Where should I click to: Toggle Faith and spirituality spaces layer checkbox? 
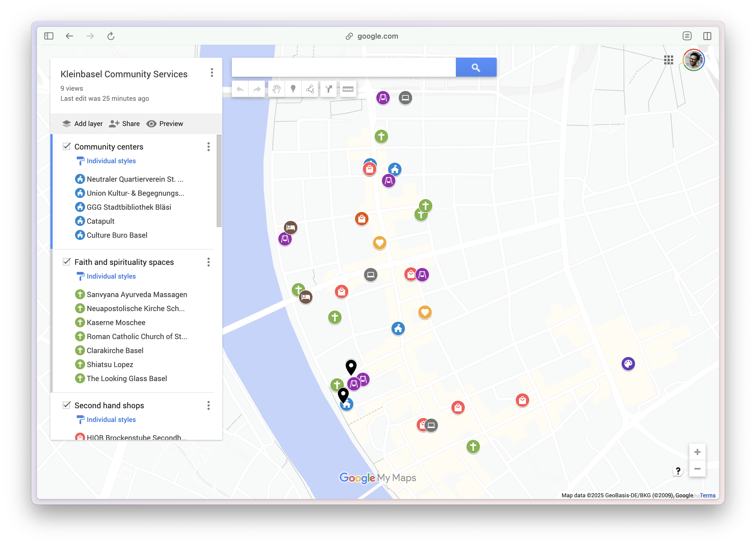[x=67, y=262]
